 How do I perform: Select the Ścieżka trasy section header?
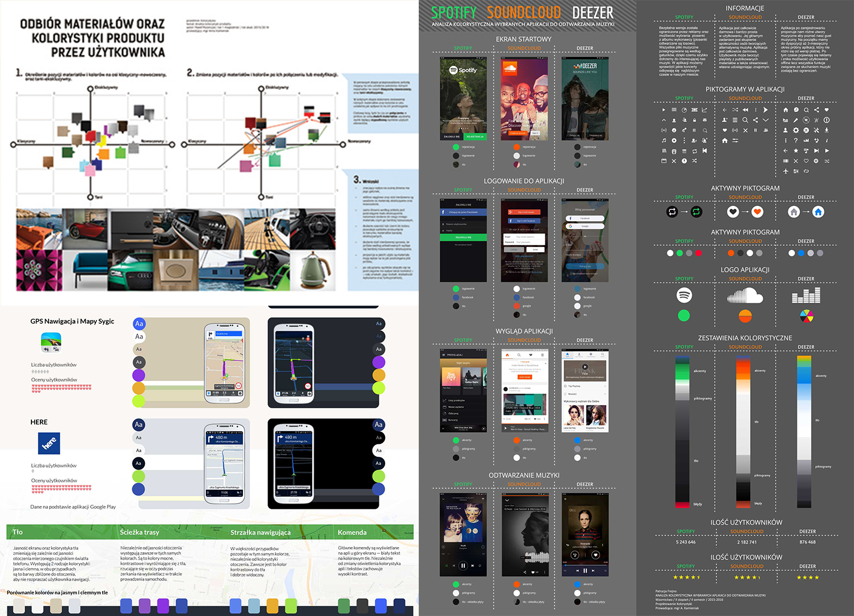[140, 532]
